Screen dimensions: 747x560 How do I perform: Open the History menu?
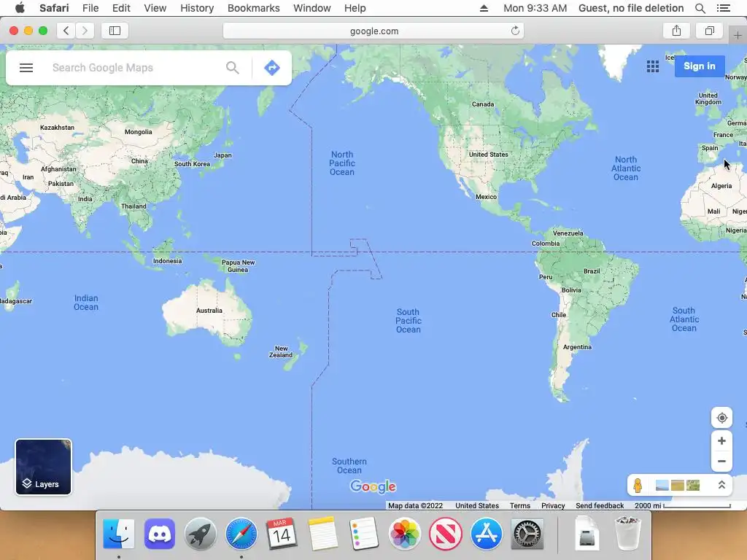coord(197,8)
